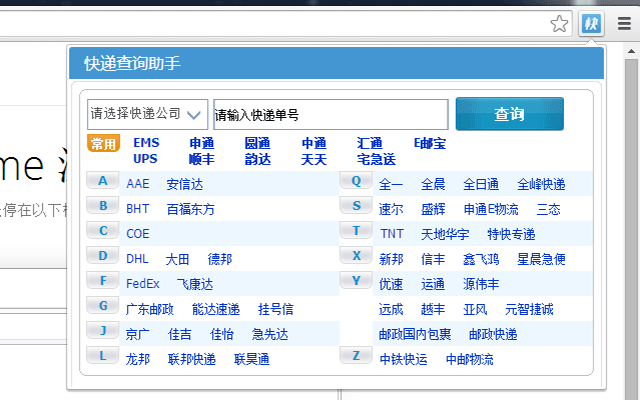Click the bookmark star icon

(x=559, y=24)
